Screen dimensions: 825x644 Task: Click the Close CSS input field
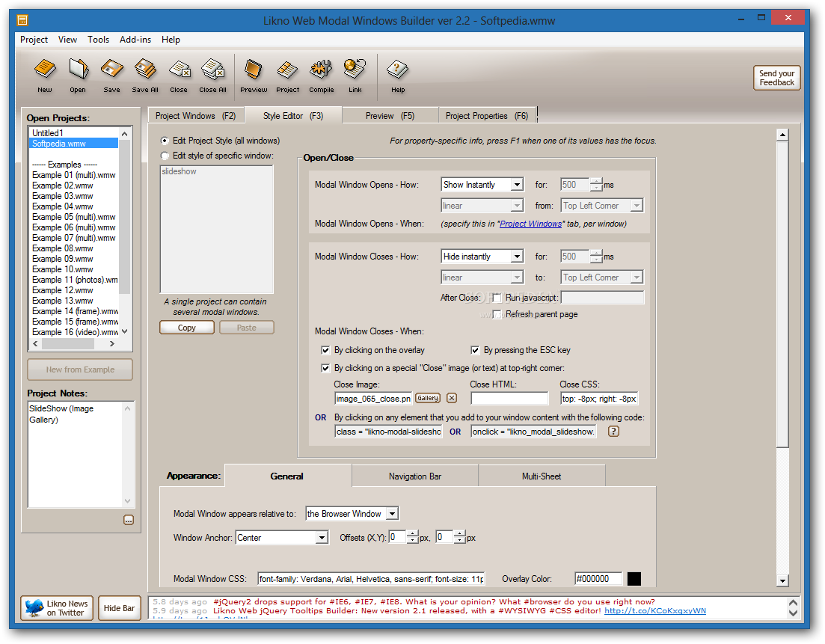[599, 398]
